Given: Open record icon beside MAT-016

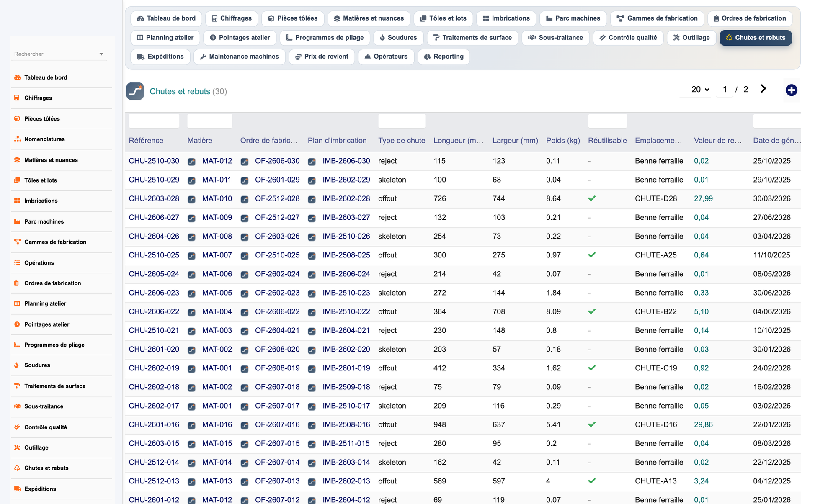Looking at the screenshot, I should (x=191, y=425).
